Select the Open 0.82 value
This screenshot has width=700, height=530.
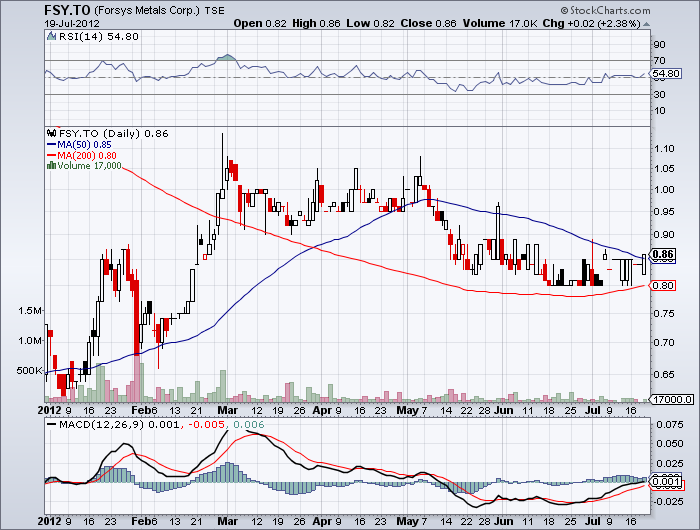(260, 24)
